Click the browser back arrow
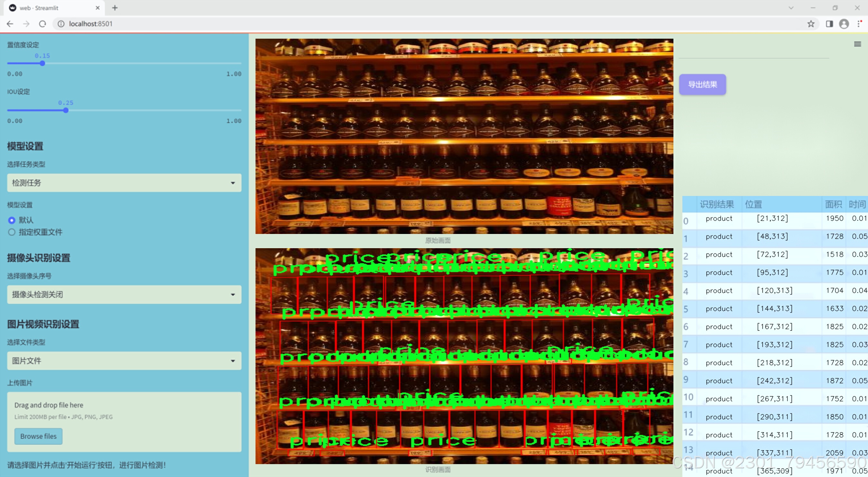This screenshot has width=868, height=477. click(x=10, y=24)
